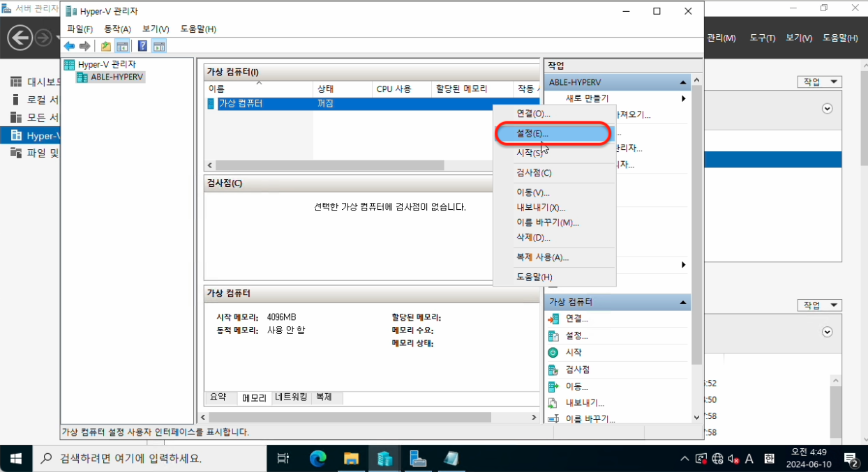
Task: Choose 이름 바꾸기(M)... from the context menu
Action: 554,222
